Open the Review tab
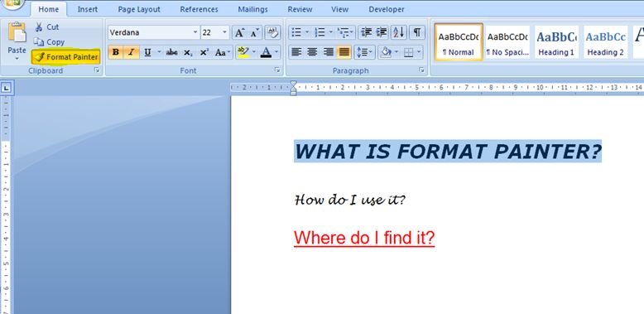This screenshot has height=314, width=644. point(300,9)
